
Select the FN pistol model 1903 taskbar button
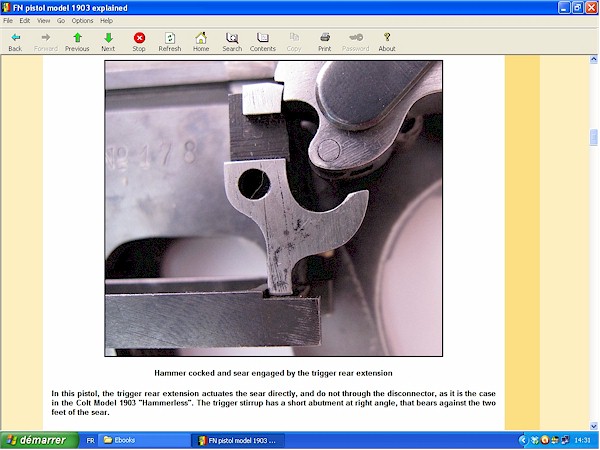pyautogui.click(x=238, y=440)
